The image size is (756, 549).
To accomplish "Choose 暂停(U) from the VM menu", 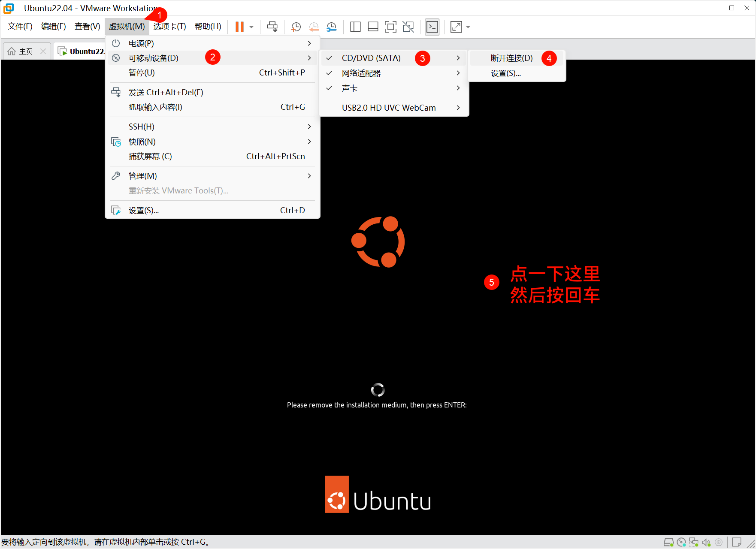I will tap(212, 72).
